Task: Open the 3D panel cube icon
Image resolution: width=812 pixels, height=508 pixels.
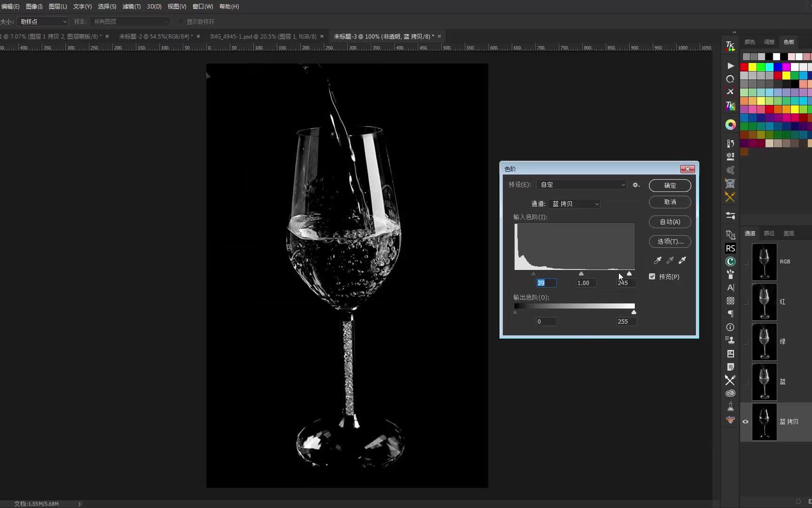Action: pos(730,156)
